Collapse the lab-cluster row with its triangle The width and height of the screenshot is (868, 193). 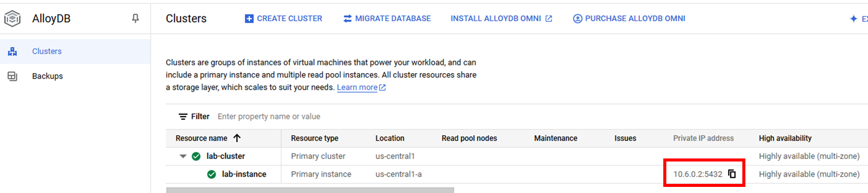183,156
